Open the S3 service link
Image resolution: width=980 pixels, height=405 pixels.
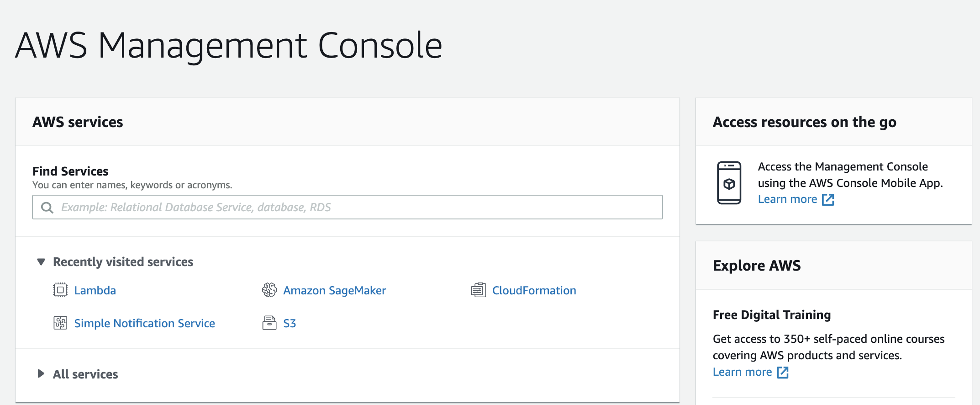point(290,324)
